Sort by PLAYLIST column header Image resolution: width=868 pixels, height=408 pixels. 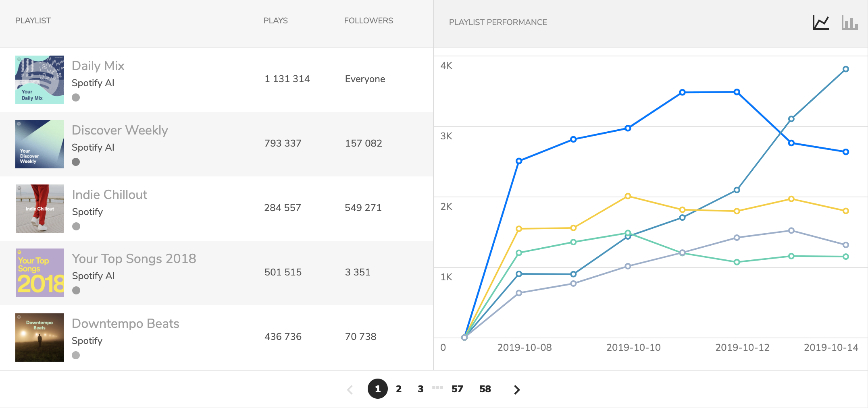pos(33,21)
